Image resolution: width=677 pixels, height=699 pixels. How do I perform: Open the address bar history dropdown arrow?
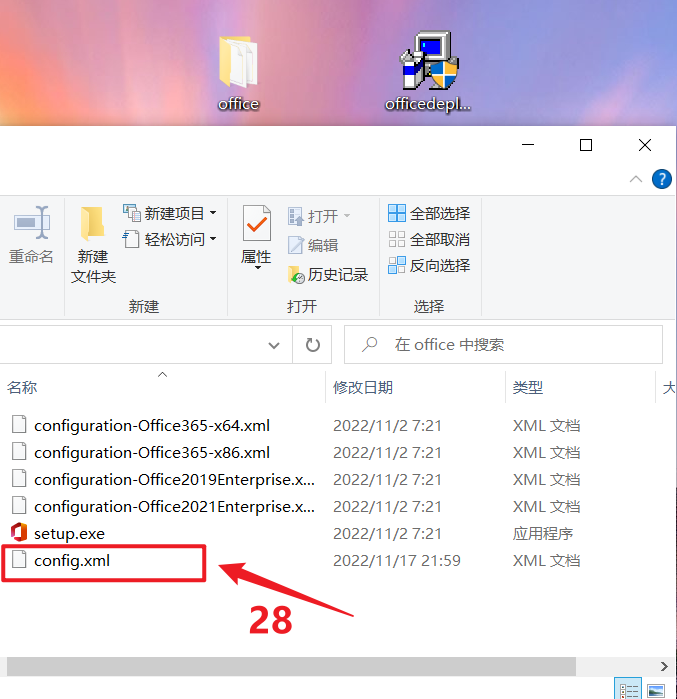[274, 345]
